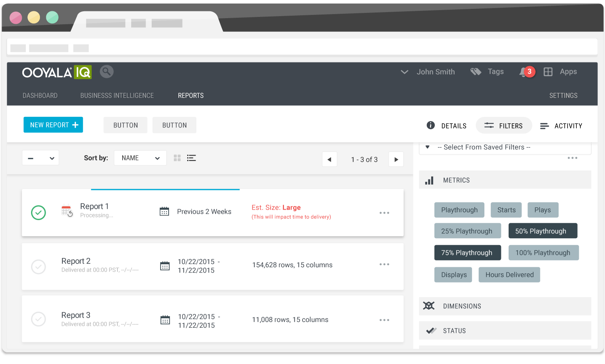Click the calendar icon in Report 3 row

[165, 320]
